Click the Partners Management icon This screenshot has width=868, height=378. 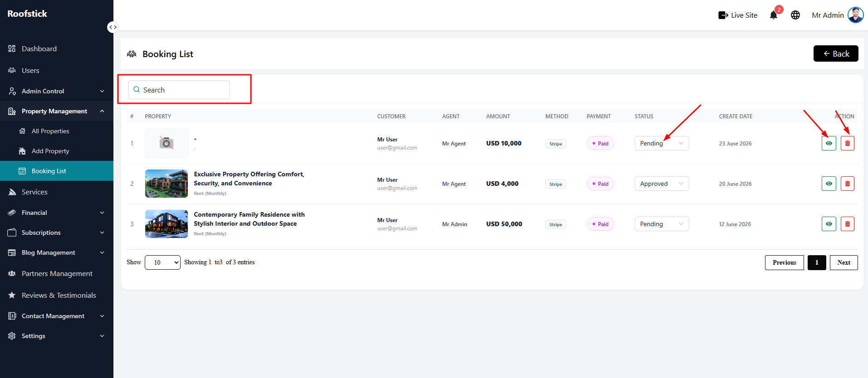[x=12, y=273]
